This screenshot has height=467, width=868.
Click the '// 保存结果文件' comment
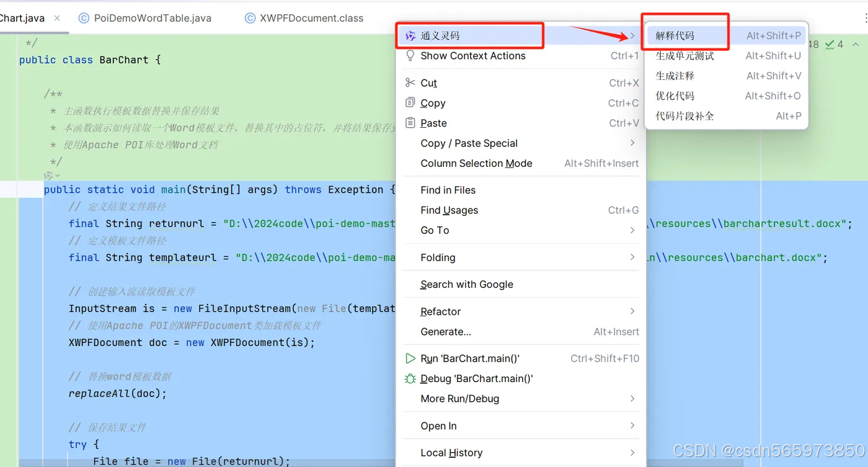(x=107, y=427)
